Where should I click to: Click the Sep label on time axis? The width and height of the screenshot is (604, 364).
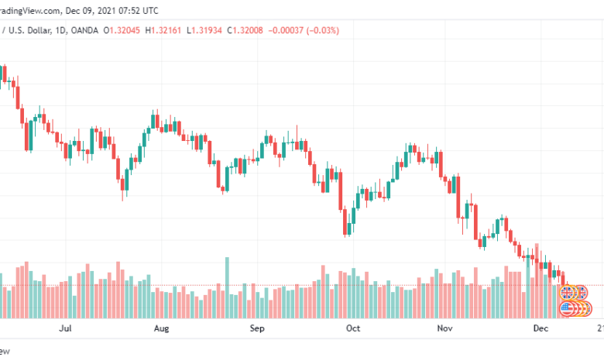click(x=257, y=328)
